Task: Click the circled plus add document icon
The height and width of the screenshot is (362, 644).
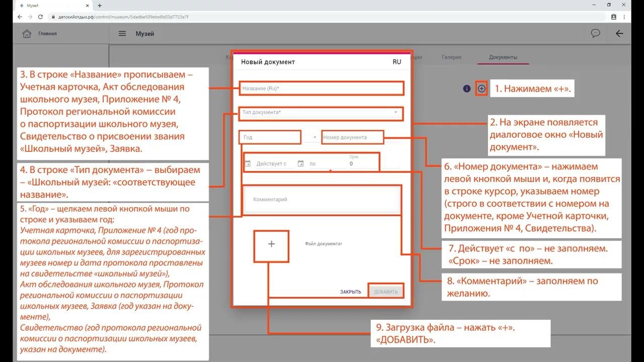Action: [481, 88]
